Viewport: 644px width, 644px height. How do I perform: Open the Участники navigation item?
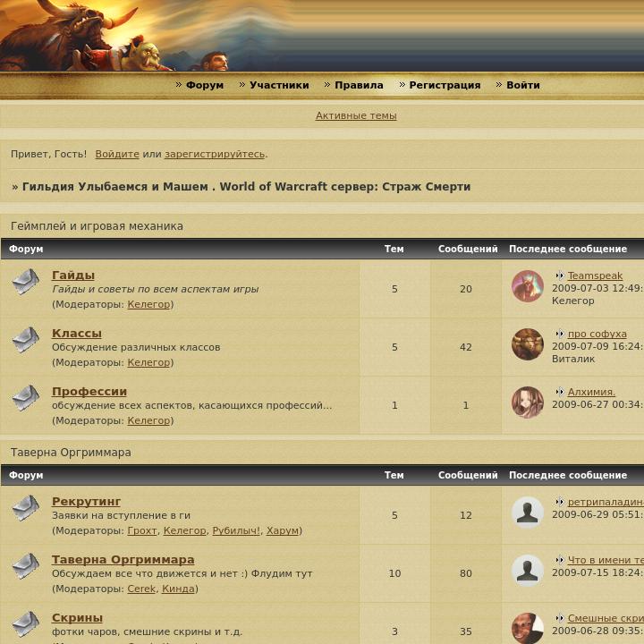coord(279,85)
